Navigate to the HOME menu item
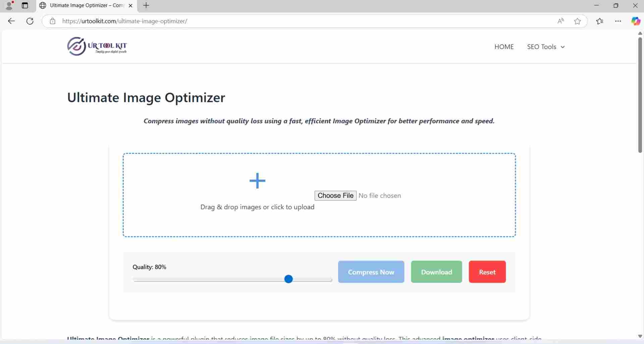644x344 pixels. click(x=504, y=47)
